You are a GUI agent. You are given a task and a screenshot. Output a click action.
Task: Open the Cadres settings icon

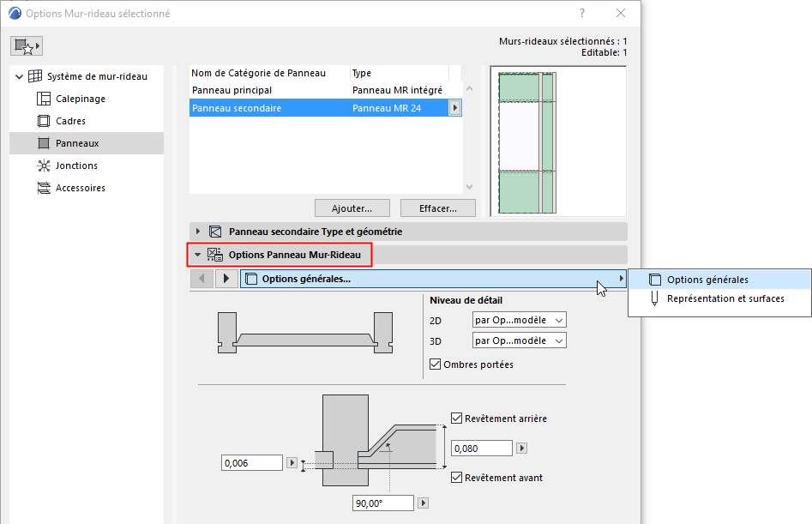tap(43, 120)
